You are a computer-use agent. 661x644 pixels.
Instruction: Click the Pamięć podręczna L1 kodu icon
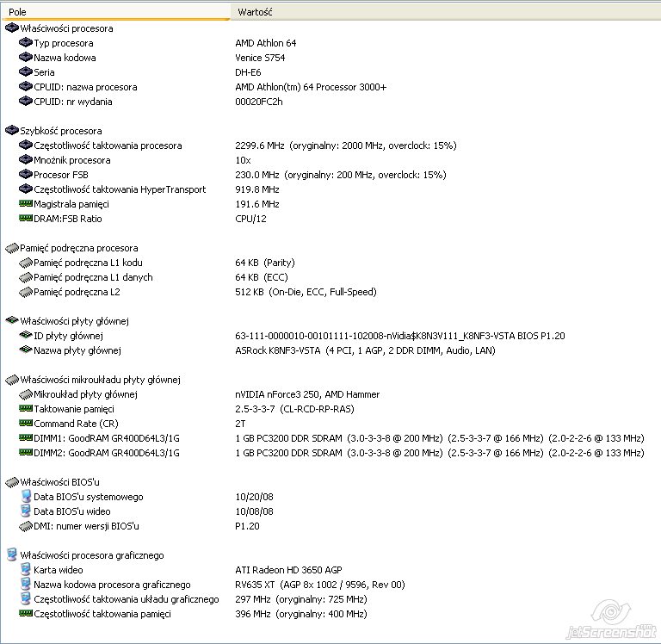26,263
